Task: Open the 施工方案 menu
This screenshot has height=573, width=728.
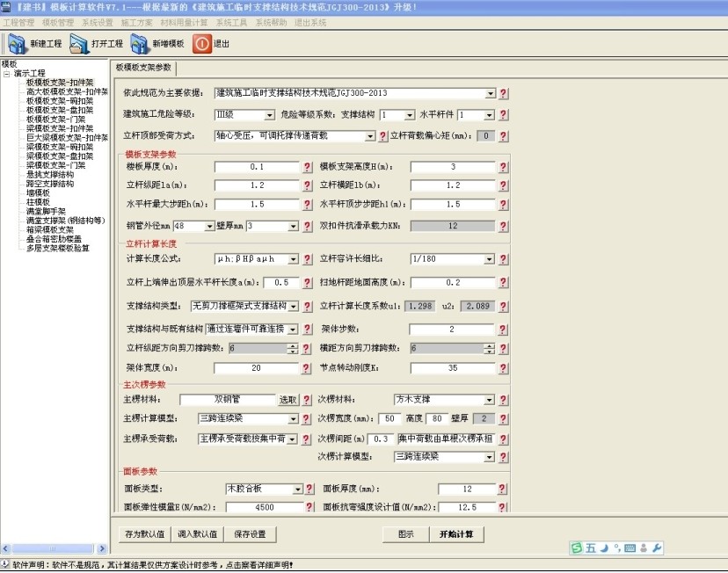Action: coord(136,23)
